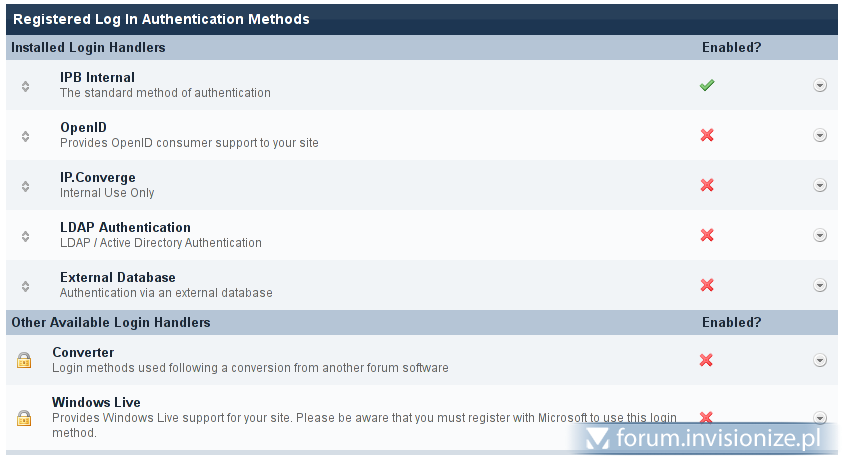Enable OpenID via its red cross
This screenshot has height=456, width=842.
[707, 135]
